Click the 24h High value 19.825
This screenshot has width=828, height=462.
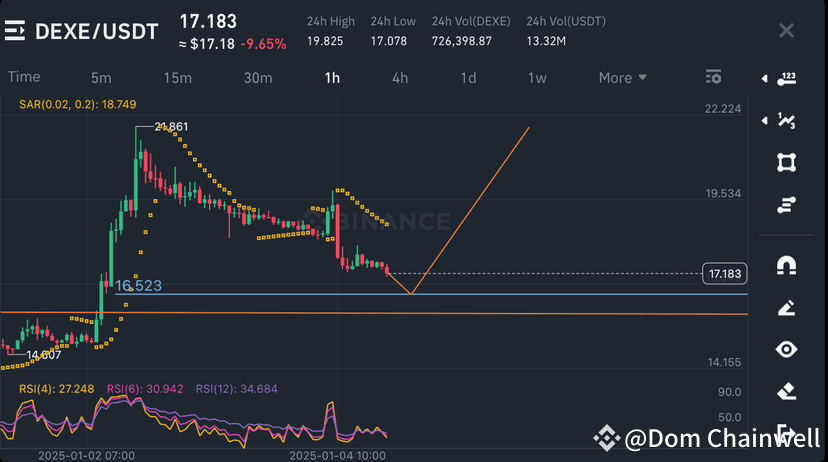point(325,41)
